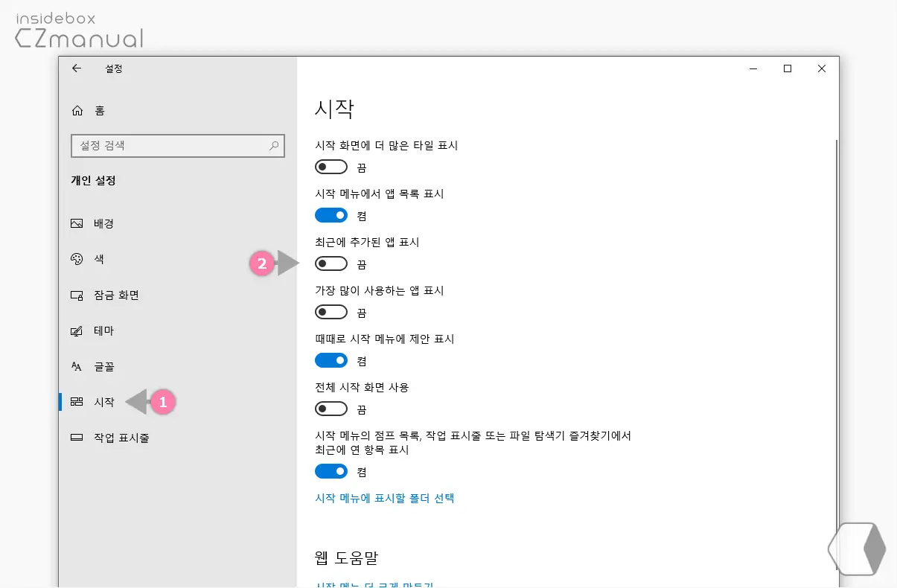Turn on '최근에 추가된 앱 표시'

coord(331,263)
